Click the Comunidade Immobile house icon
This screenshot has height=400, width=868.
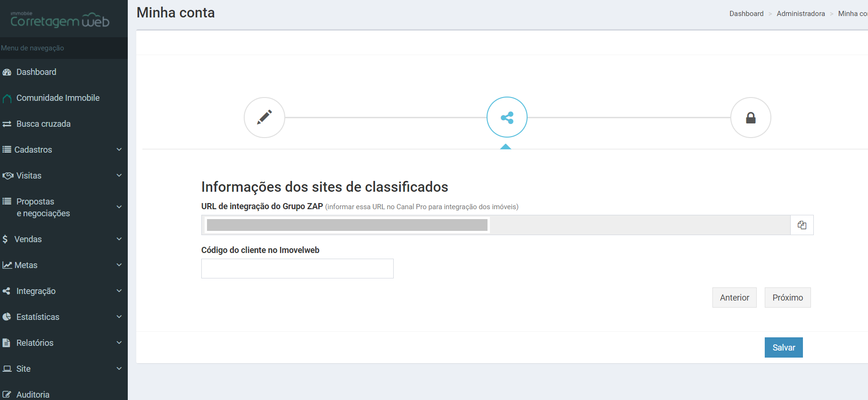(7, 98)
